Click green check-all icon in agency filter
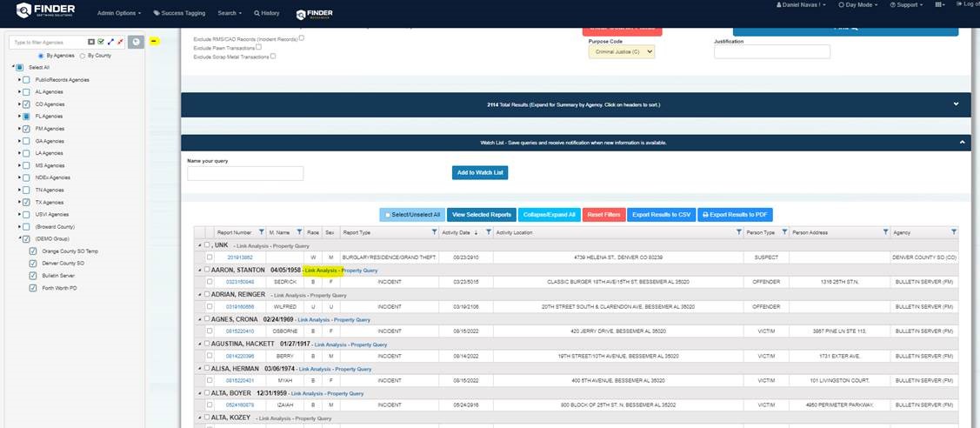Viewport: 980px width, 428px height. pos(101,42)
